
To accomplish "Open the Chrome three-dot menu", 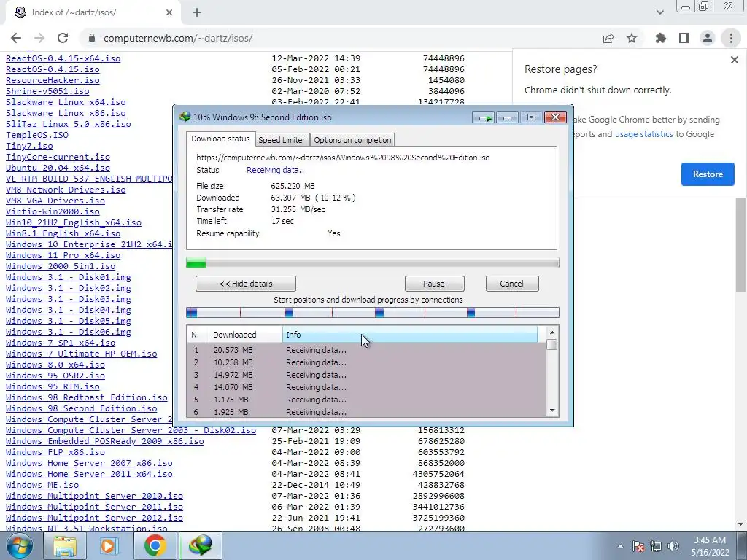I will 731,38.
